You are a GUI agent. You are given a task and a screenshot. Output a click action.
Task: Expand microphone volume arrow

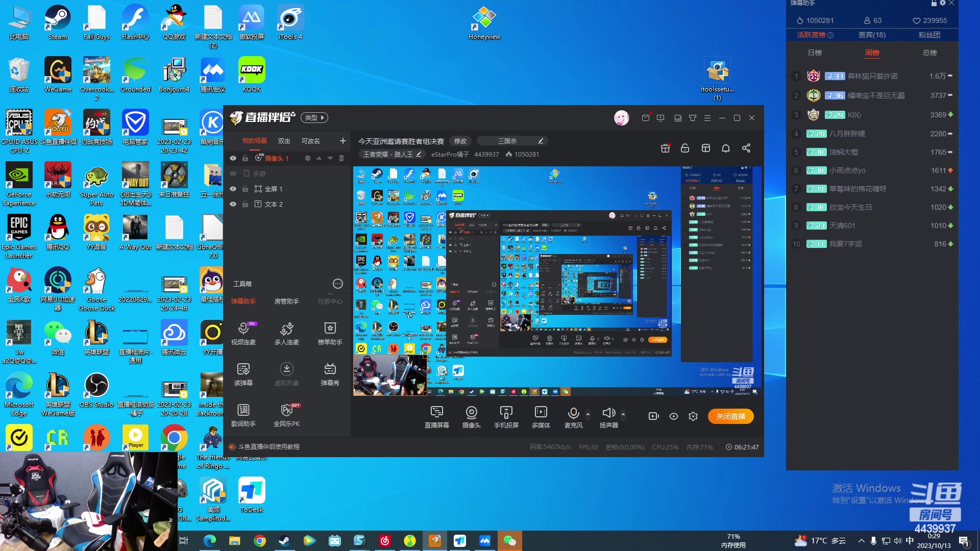[x=588, y=414]
